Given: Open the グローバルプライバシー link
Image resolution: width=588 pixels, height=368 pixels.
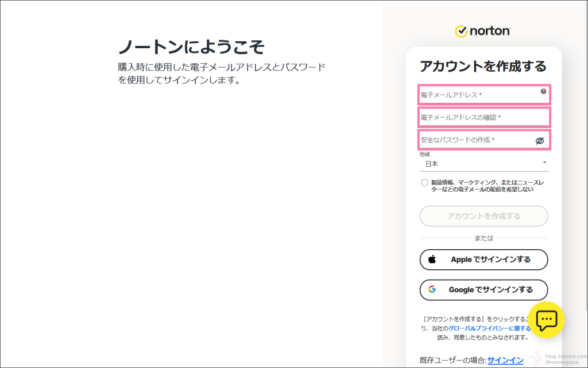Looking at the screenshot, I should coord(488,328).
